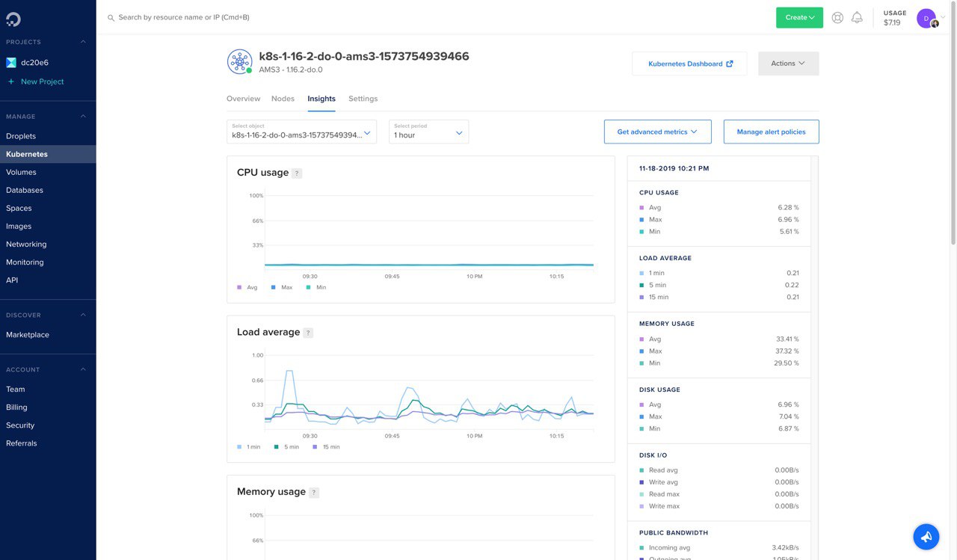Select the dc20e6 project
The height and width of the screenshot is (560, 957).
click(x=34, y=63)
